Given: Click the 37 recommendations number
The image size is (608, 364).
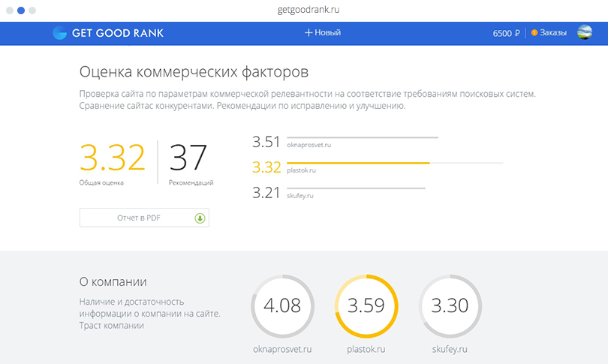Looking at the screenshot, I should click(188, 158).
